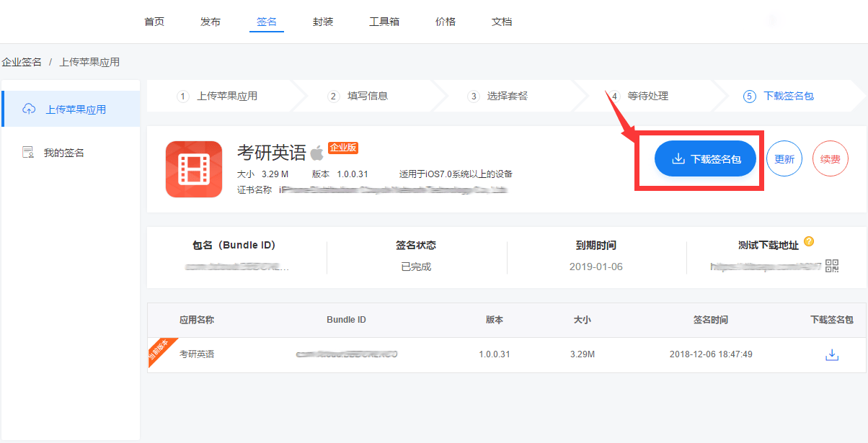Viewport: 868px width, 443px height.
Task: Open the 首页 navigation tab
Action: click(154, 22)
